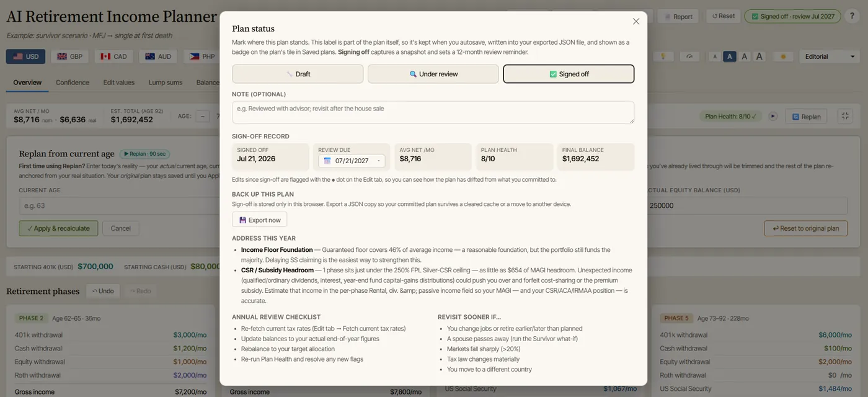868x397 pixels.
Task: Set plan status to Draft
Action: pyautogui.click(x=298, y=74)
